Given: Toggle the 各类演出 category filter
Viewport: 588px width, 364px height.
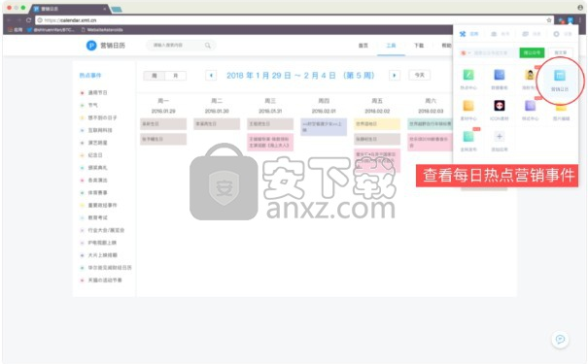Looking at the screenshot, I should pyautogui.click(x=93, y=181).
